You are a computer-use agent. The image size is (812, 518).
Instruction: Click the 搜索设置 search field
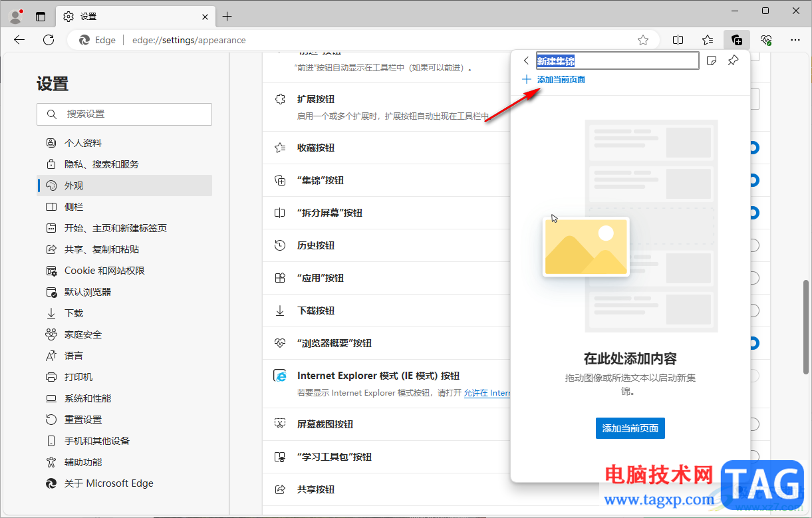point(124,114)
